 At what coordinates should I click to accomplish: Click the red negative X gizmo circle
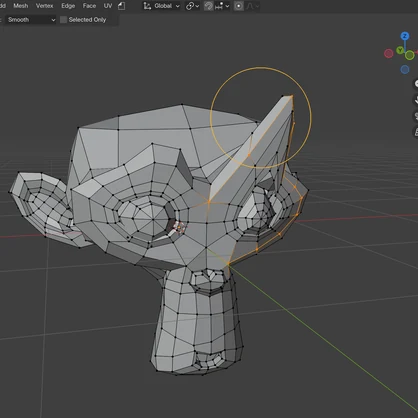389,53
